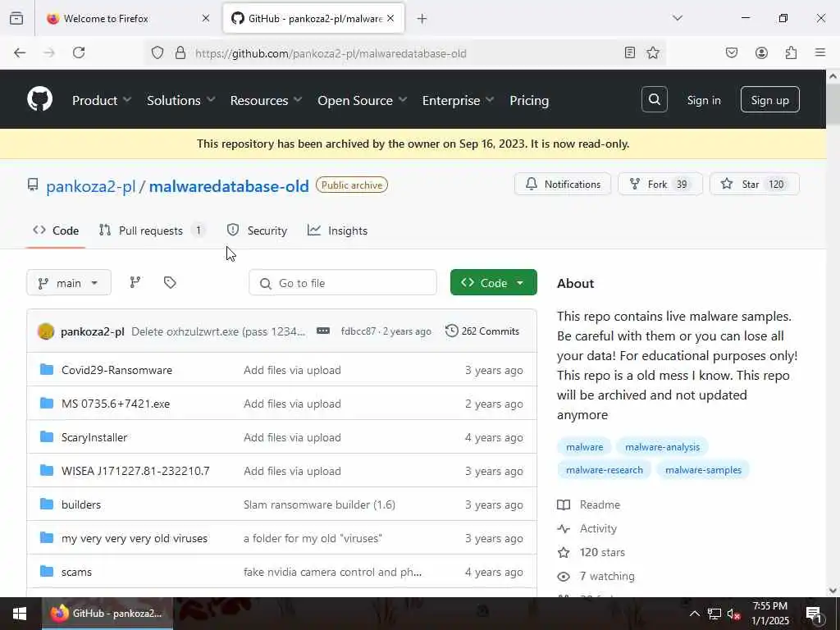The height and width of the screenshot is (630, 840).
Task: Select the Code repository tab
Action: [x=56, y=231]
